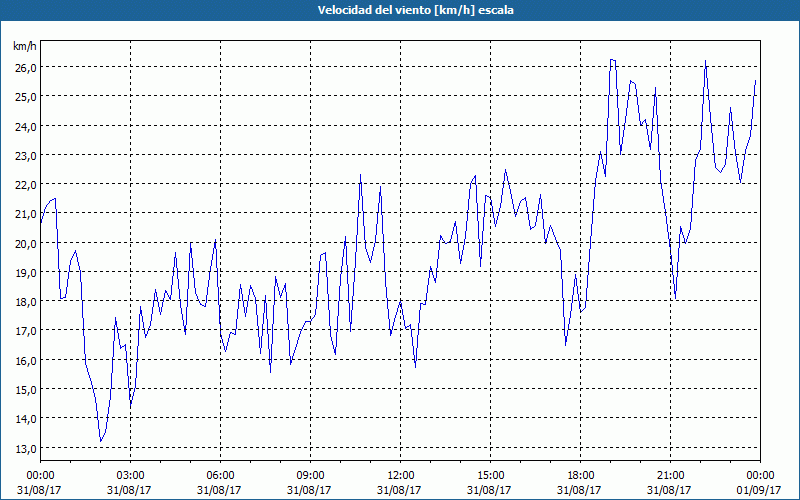Click the 'km/h' unit label on the axis
800x500 pixels.
point(25,46)
